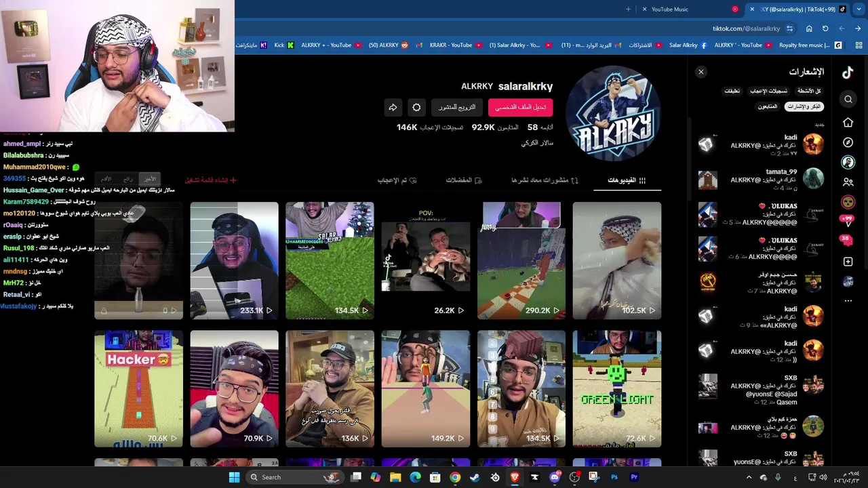The height and width of the screenshot is (488, 868).
Task: Open the Windows Start menu
Action: pyautogui.click(x=234, y=477)
